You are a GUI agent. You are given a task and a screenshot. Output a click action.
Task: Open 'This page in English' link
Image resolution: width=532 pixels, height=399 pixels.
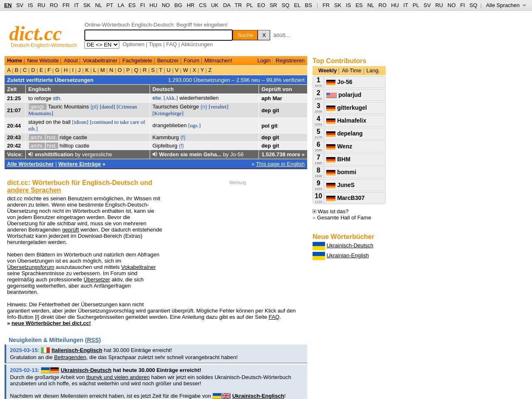click(x=280, y=164)
